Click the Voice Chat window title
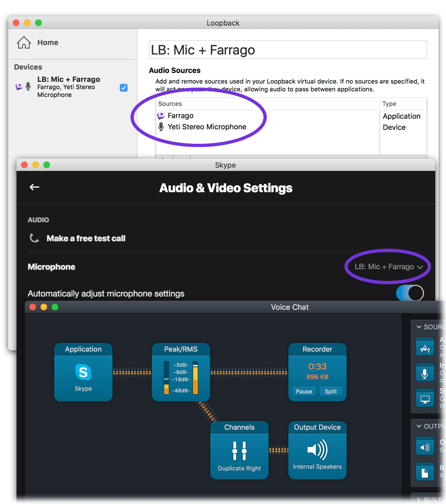Viewport: 446px width, 504px height. 290,307
